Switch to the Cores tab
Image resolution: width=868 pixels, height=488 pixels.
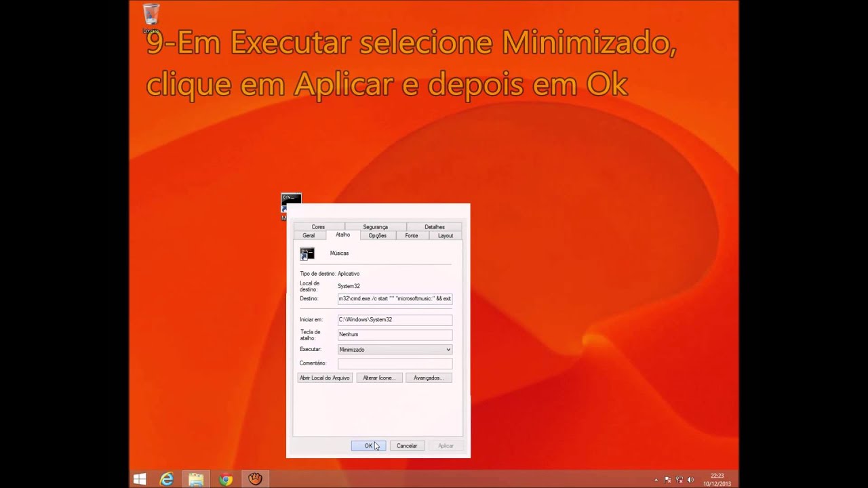[x=319, y=226]
